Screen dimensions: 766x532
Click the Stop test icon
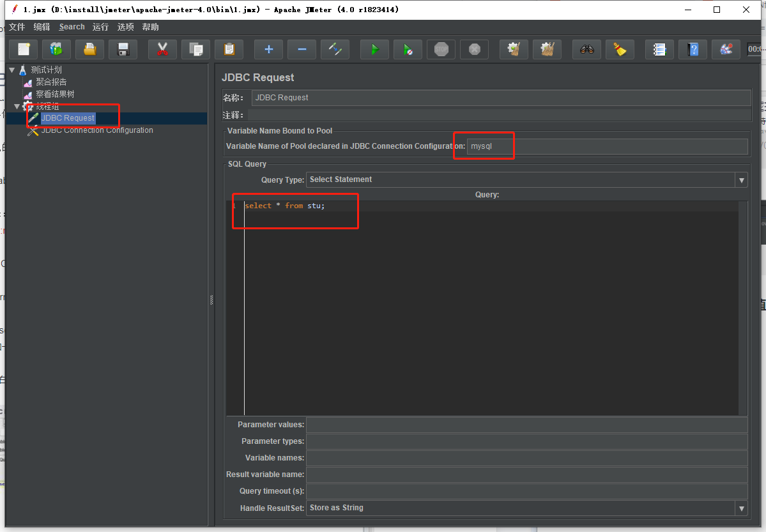point(441,49)
